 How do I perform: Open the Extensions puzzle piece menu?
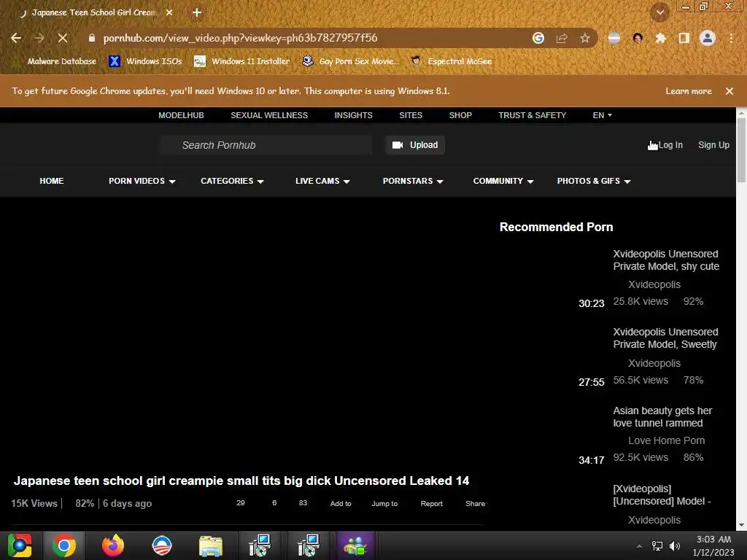661,38
